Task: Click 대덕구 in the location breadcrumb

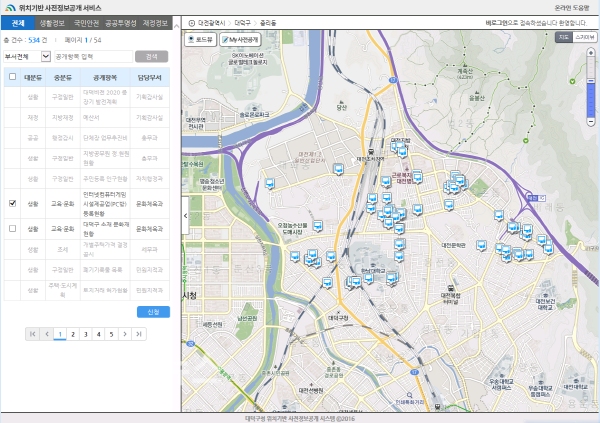Action: 243,21
